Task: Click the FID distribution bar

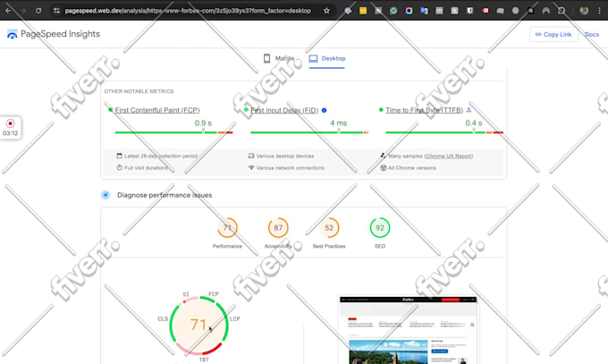Action: coord(309,132)
